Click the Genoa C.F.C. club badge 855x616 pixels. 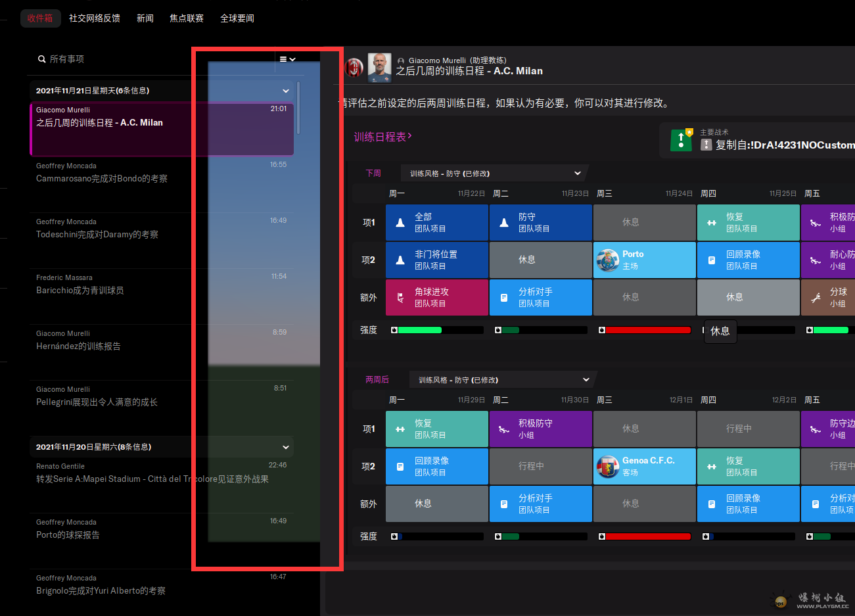coord(608,467)
